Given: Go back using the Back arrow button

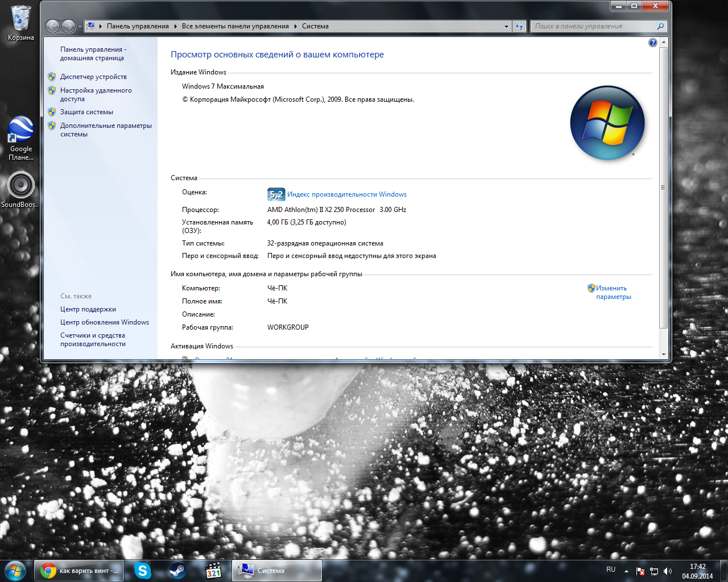Looking at the screenshot, I should tap(52, 26).
